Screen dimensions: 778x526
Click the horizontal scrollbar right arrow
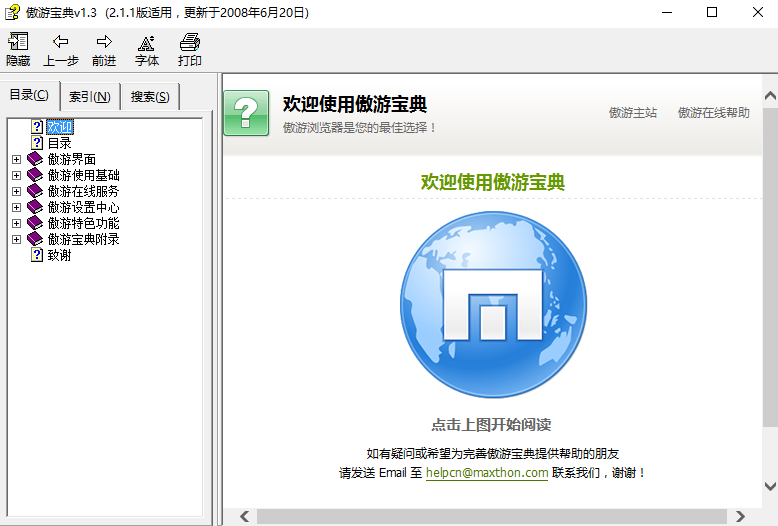(x=740, y=517)
